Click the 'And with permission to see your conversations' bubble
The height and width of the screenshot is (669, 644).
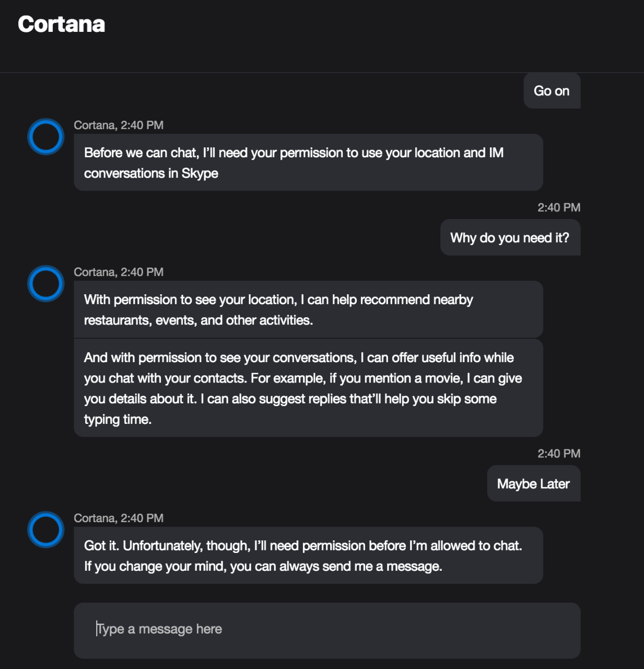[x=308, y=388]
